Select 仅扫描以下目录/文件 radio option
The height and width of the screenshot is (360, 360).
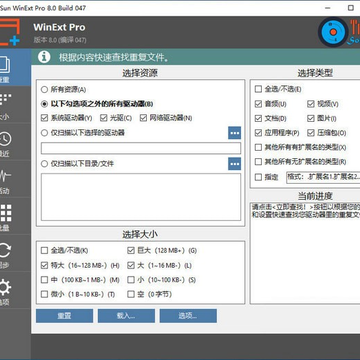[44, 164]
